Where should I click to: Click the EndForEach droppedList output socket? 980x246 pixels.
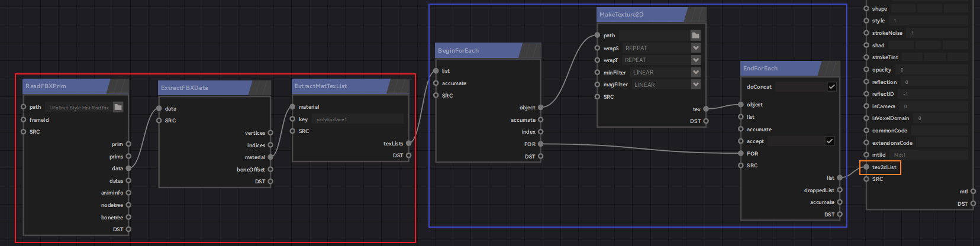click(840, 190)
